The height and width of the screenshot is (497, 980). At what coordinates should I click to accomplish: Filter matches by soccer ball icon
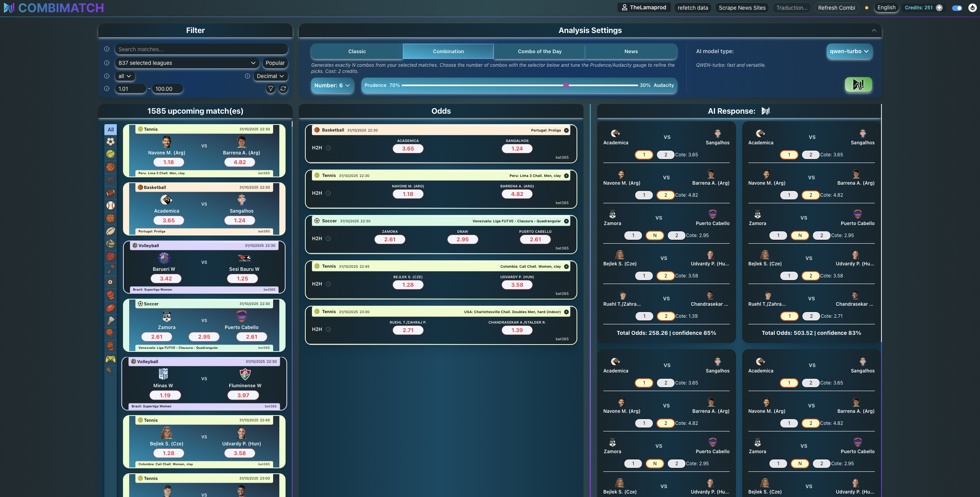click(111, 142)
